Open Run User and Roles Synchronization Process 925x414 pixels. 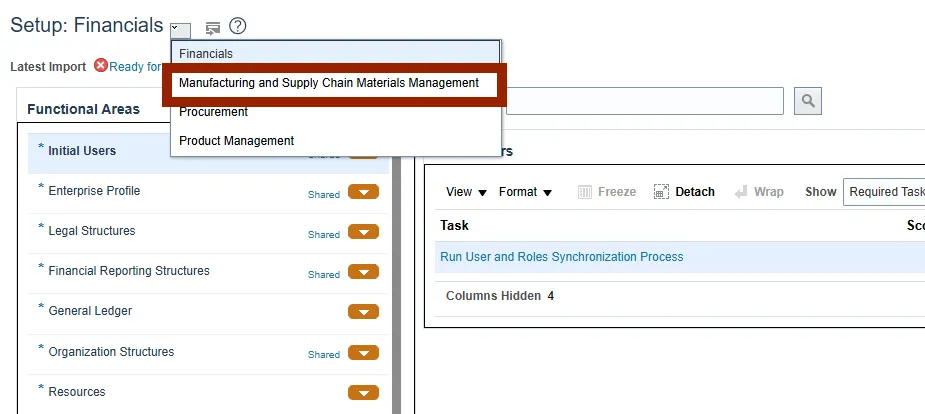561,257
